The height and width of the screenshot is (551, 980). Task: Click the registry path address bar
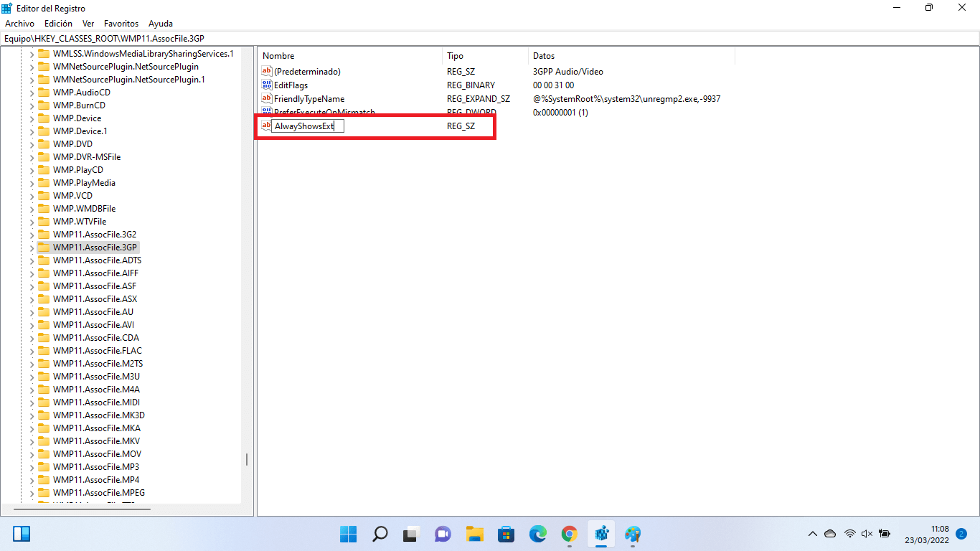[x=490, y=38]
